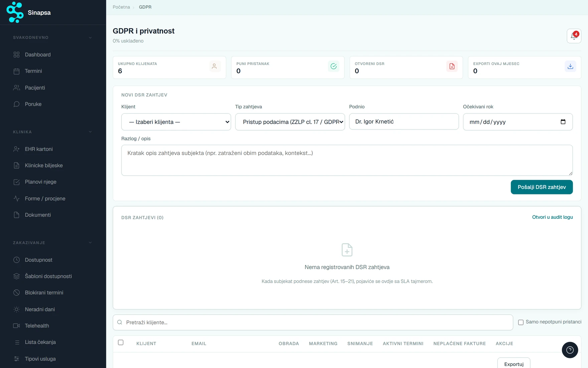
Task: Click the Aktivni termini column header
Action: coord(403,344)
